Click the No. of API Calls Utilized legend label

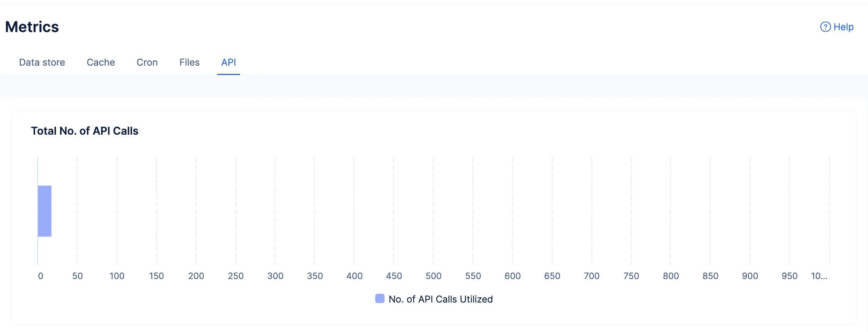[441, 299]
